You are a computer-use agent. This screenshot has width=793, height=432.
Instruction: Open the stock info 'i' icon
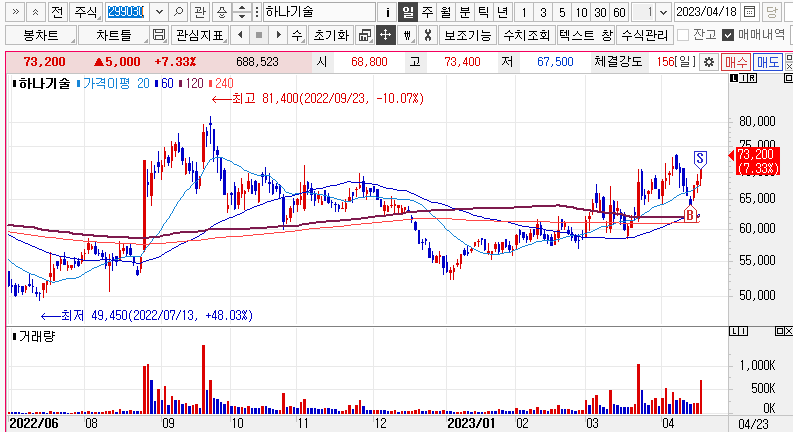coord(387,12)
